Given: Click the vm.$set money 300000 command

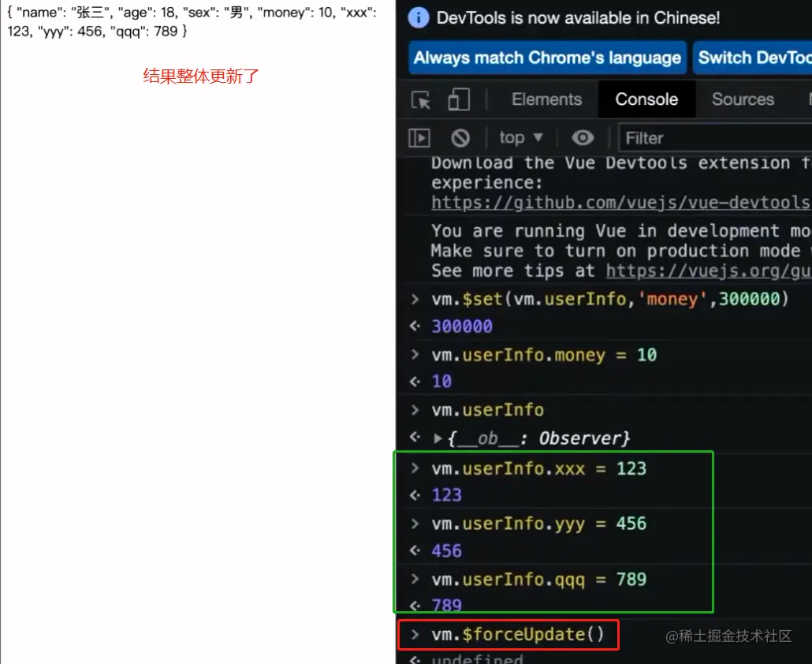Looking at the screenshot, I should pos(610,300).
